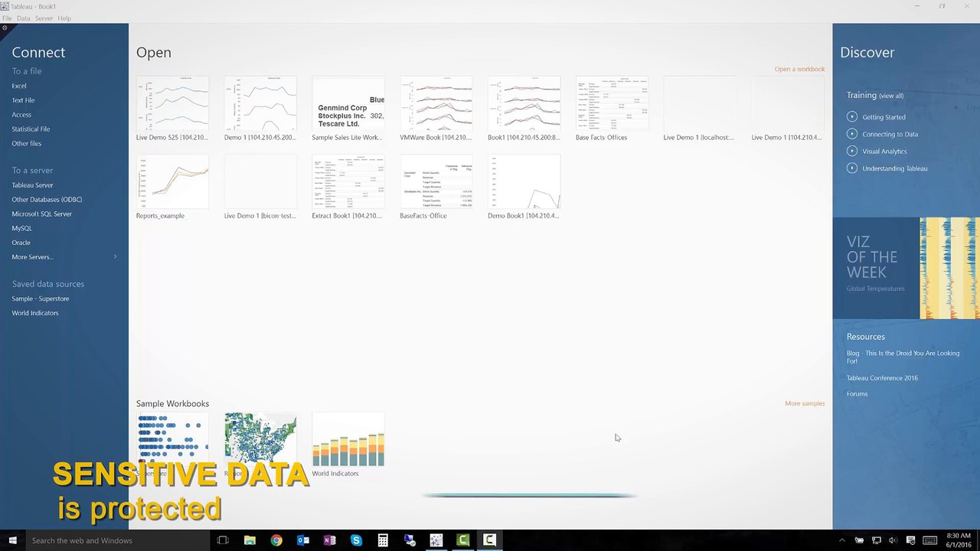This screenshot has width=980, height=551.
Task: Launch Skype from the taskbar
Action: (356, 540)
